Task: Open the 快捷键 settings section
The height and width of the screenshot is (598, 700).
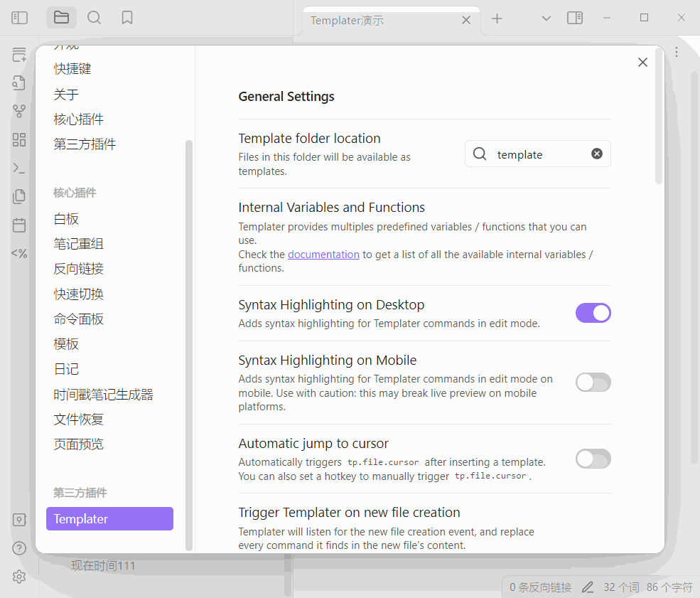Action: [x=72, y=69]
